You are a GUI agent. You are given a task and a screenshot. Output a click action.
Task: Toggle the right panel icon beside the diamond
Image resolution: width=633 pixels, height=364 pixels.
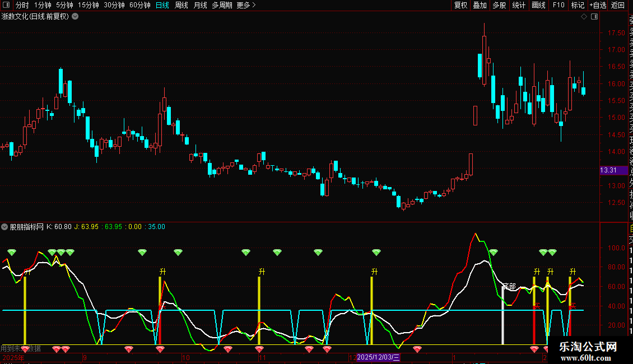(594, 17)
